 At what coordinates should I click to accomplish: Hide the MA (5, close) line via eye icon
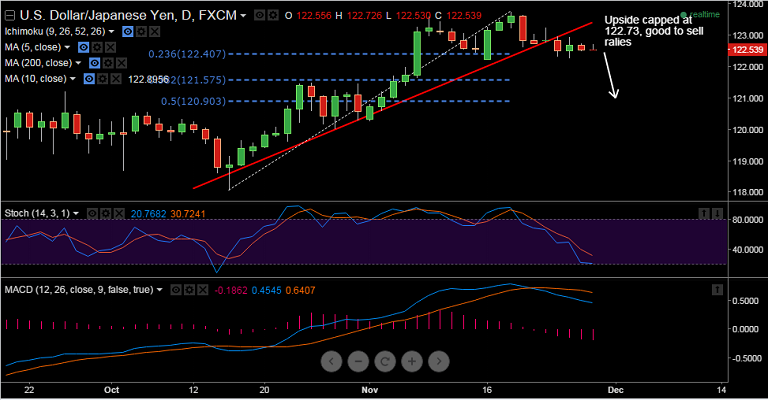pos(84,47)
